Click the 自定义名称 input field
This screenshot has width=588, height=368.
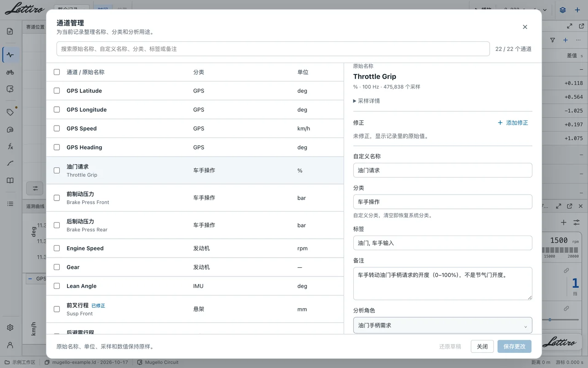pyautogui.click(x=443, y=170)
